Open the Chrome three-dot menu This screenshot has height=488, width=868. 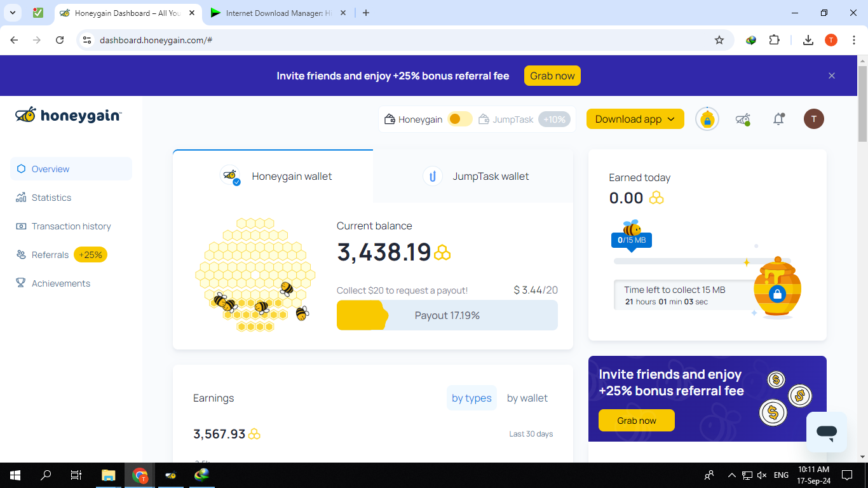pos(854,40)
